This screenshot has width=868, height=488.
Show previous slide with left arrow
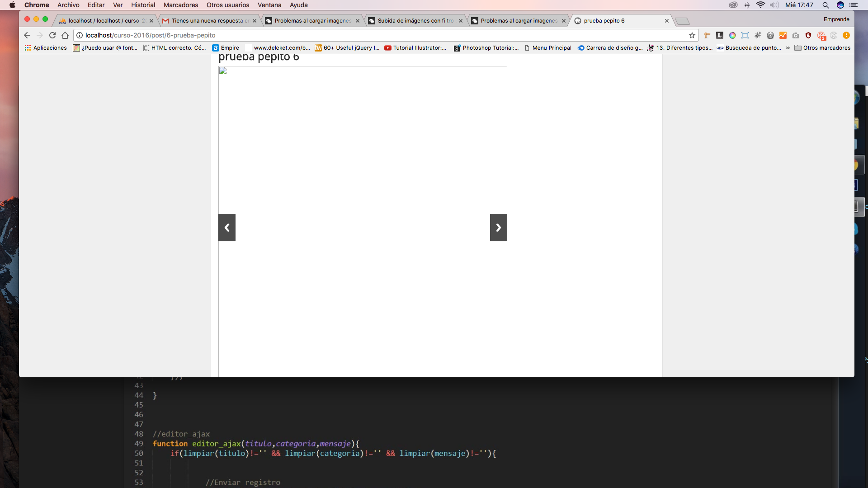pos(227,227)
